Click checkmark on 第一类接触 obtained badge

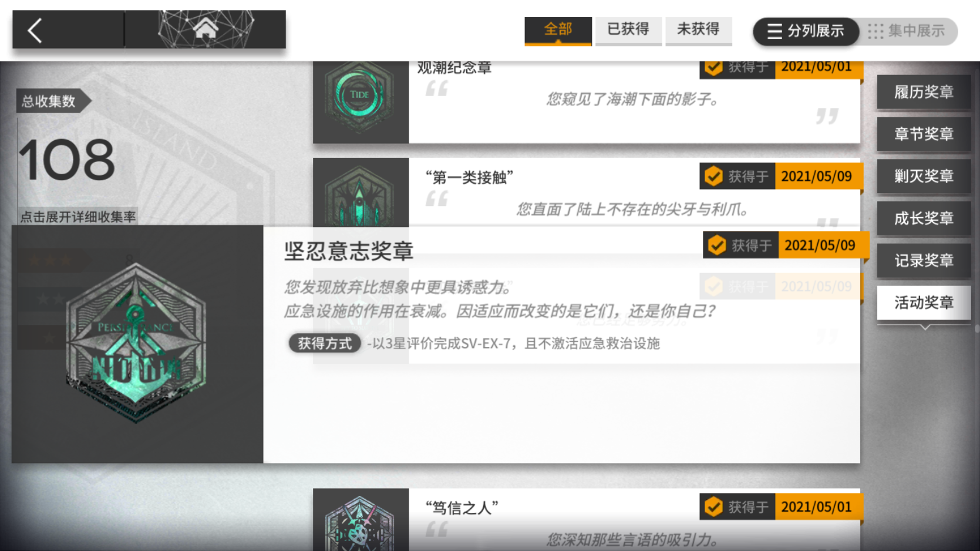tap(713, 176)
